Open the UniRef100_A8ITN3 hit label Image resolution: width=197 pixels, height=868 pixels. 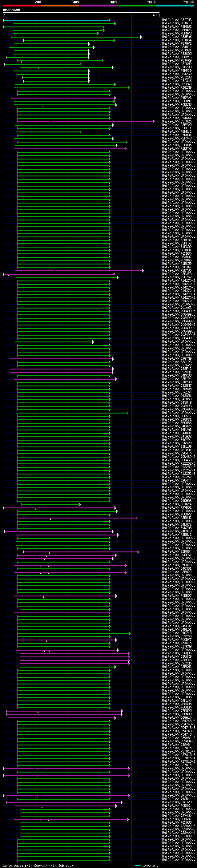tap(177, 20)
